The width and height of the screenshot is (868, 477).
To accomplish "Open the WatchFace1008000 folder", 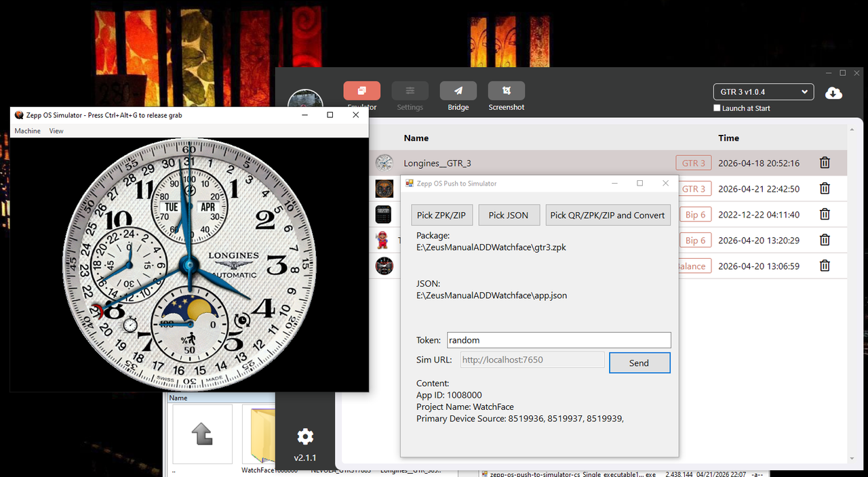I will pyautogui.click(x=260, y=439).
